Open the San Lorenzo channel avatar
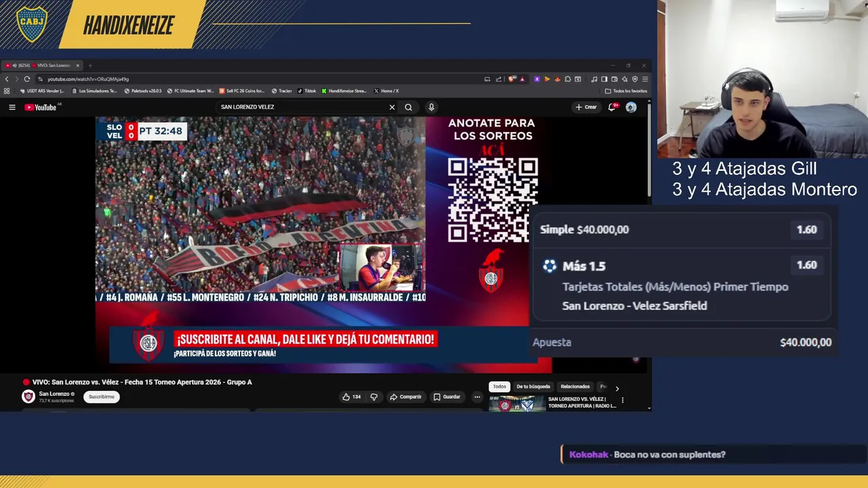 pyautogui.click(x=28, y=397)
